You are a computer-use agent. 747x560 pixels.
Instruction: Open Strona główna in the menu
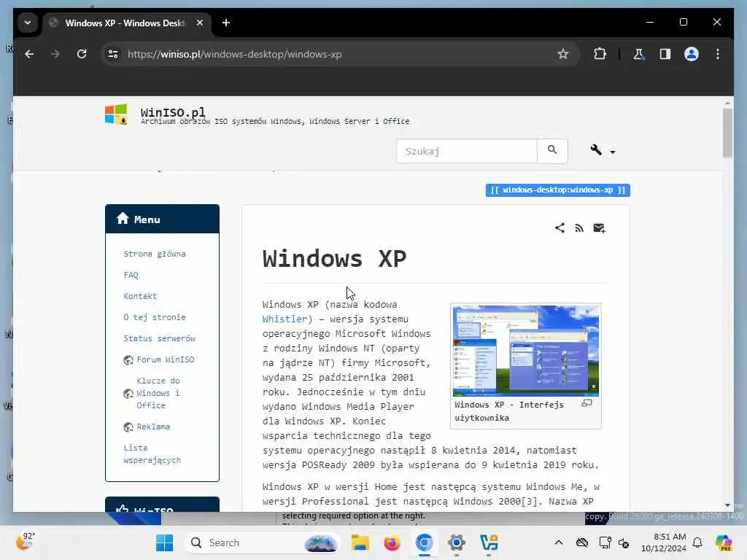point(155,254)
